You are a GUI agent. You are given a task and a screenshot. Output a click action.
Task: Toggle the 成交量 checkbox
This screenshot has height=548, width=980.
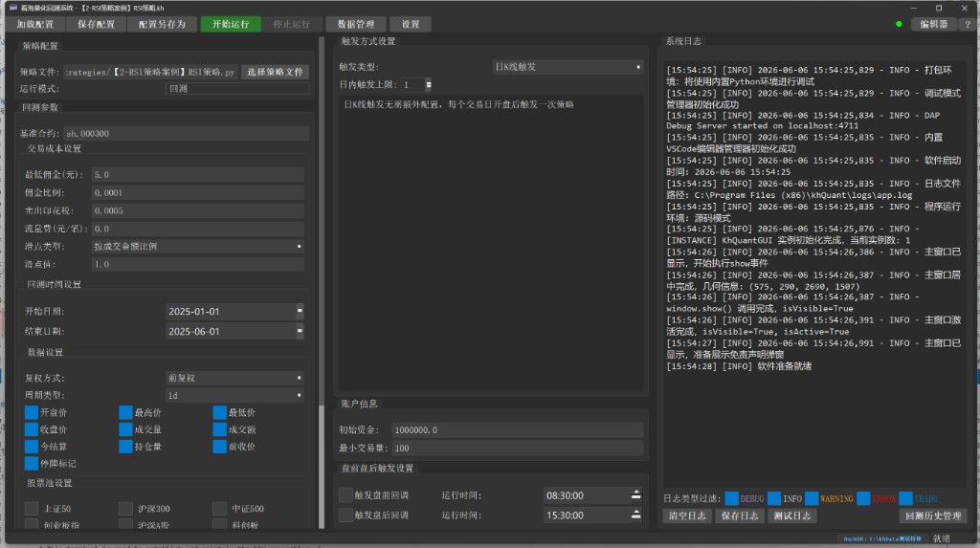[125, 429]
